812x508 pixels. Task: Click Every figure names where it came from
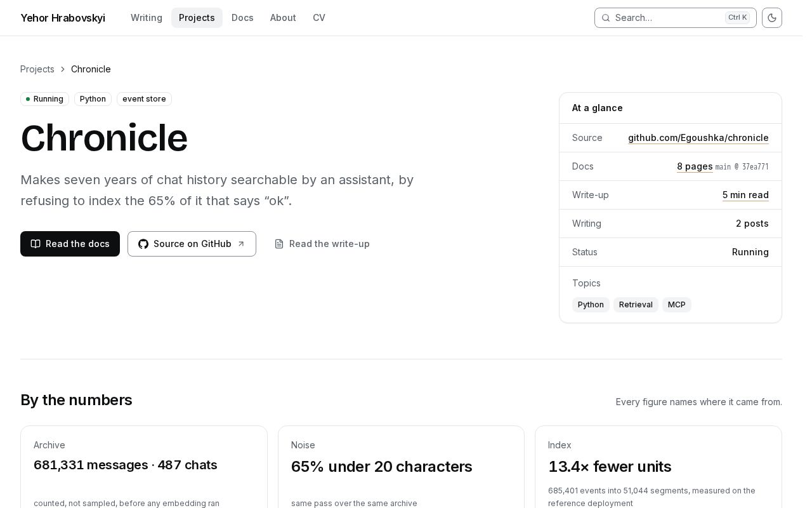[x=699, y=402]
